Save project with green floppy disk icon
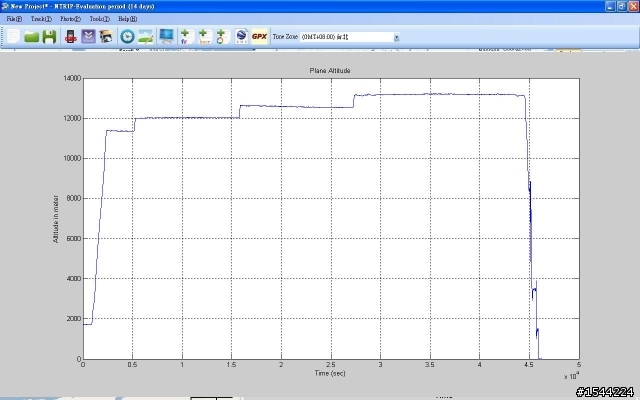The height and width of the screenshot is (400, 640). point(49,37)
